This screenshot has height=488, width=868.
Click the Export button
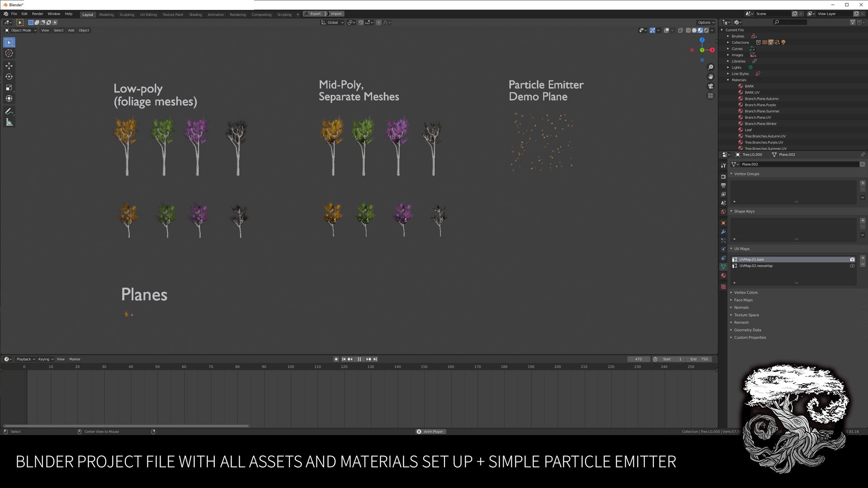coord(313,14)
